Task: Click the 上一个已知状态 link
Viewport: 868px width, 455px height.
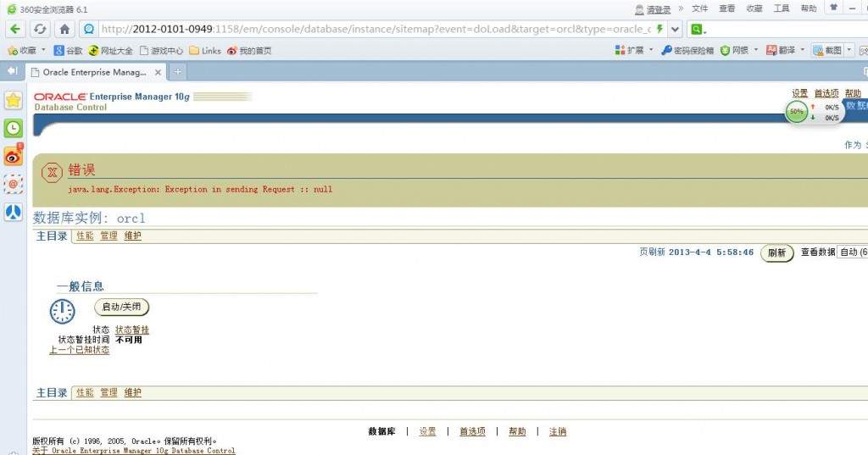Action: 79,350
